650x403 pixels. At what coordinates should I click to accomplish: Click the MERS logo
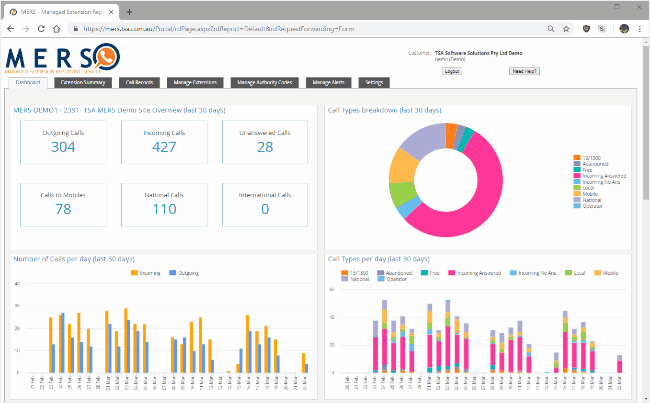tap(63, 58)
